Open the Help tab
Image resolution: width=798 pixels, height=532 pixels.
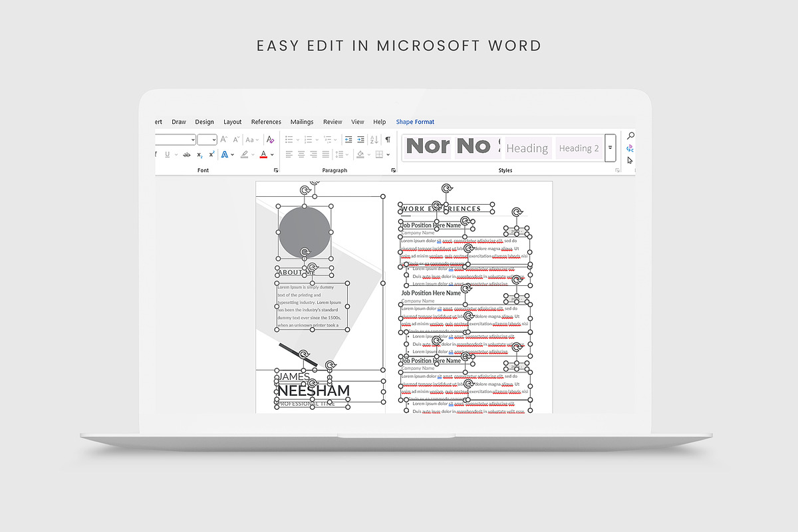tap(380, 122)
